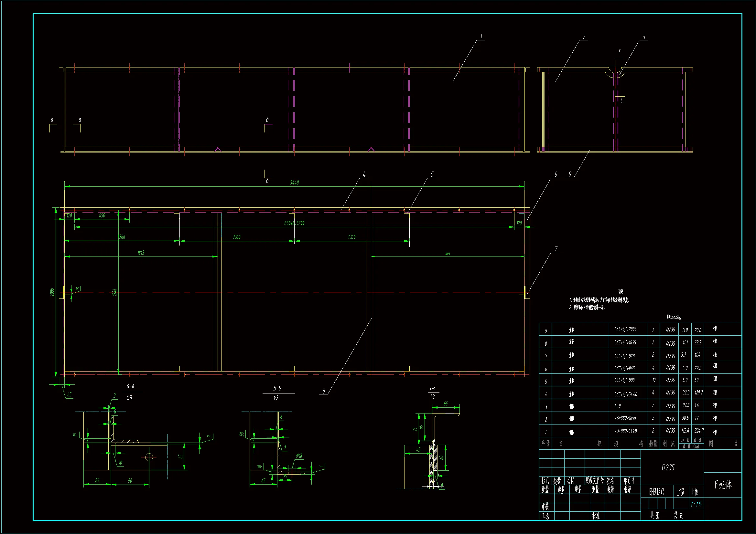Select the 下壳体 drawing title text
Viewport: 756px width, 534px height.
[722, 485]
